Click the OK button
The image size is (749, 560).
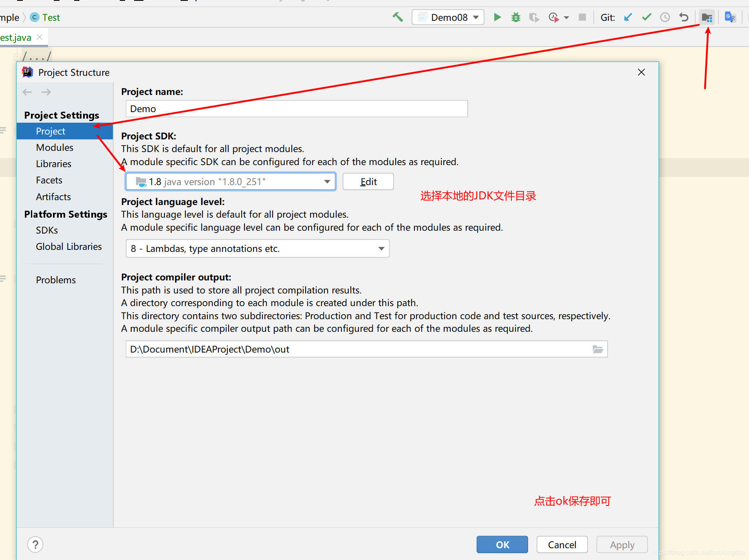click(502, 545)
